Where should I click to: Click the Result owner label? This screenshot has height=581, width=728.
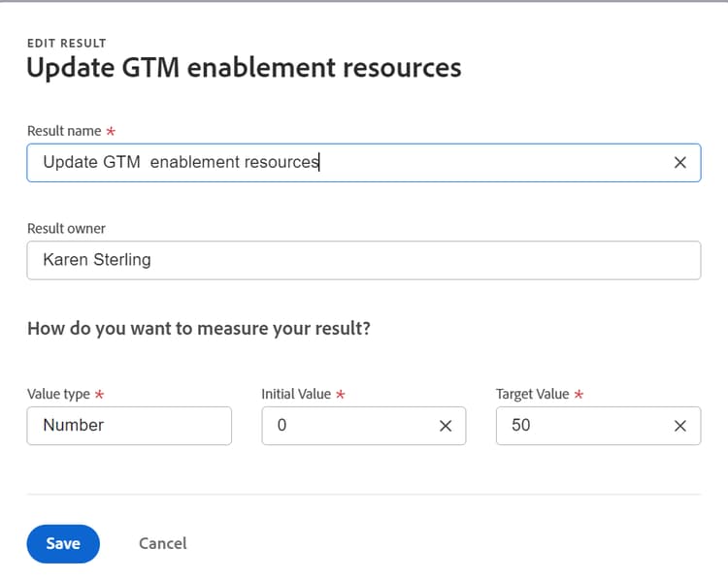point(66,229)
